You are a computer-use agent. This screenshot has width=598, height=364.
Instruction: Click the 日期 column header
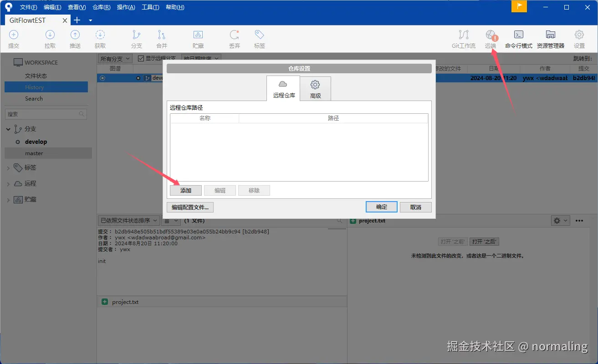click(x=494, y=68)
